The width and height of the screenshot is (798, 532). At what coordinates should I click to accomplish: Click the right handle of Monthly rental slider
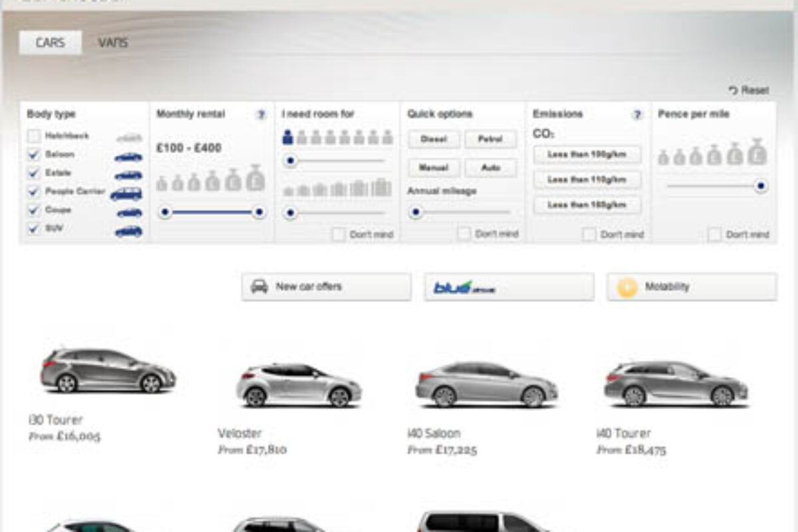pyautogui.click(x=259, y=212)
